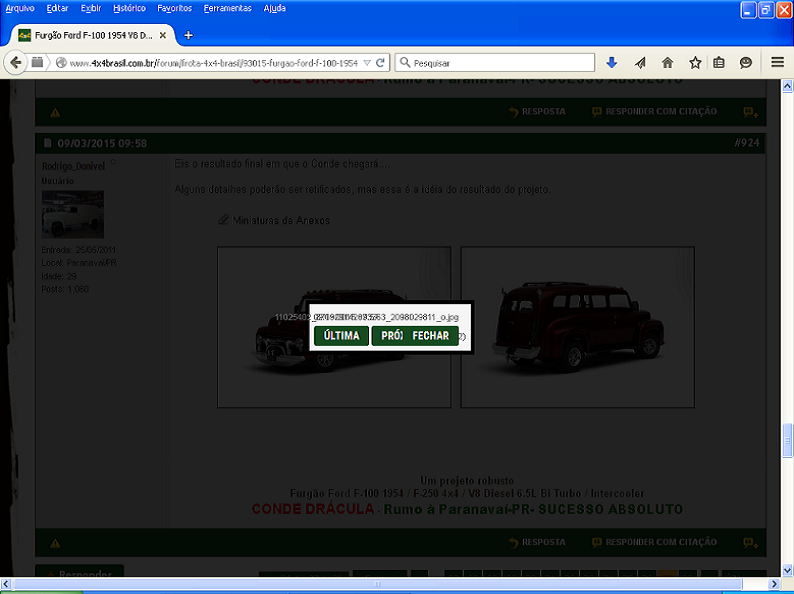
Task: Click the multi-quote icon above post #924
Action: click(750, 112)
